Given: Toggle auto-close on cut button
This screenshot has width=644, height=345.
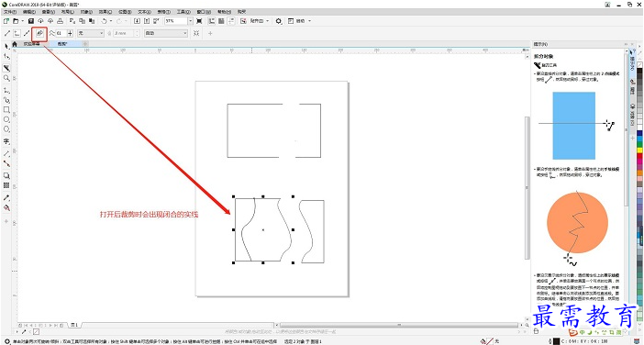Looking at the screenshot, I should tap(40, 33).
